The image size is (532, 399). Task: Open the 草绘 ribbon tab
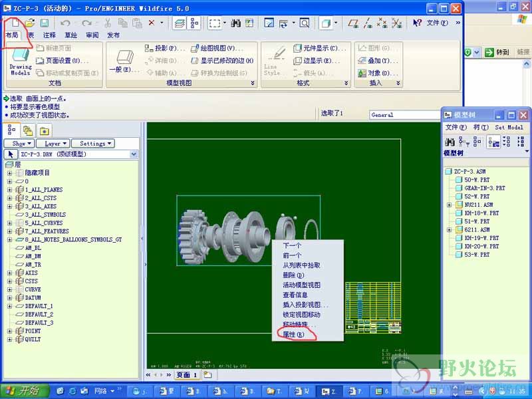coord(71,35)
